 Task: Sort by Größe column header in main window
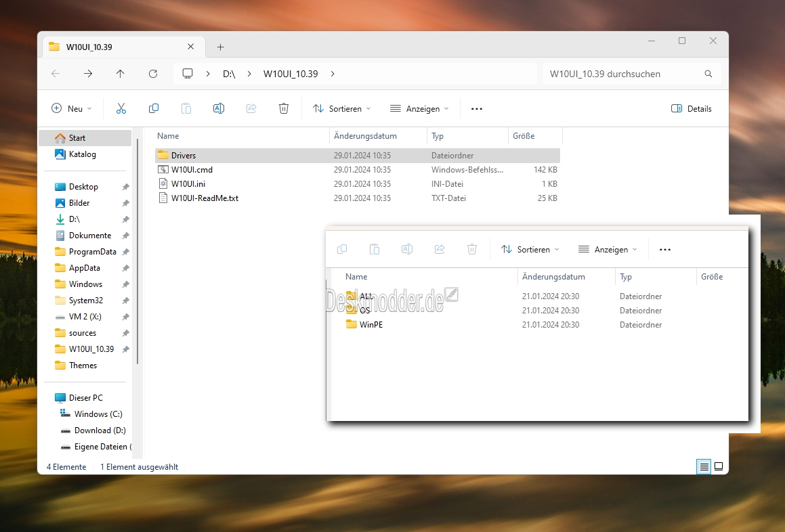(x=535, y=136)
